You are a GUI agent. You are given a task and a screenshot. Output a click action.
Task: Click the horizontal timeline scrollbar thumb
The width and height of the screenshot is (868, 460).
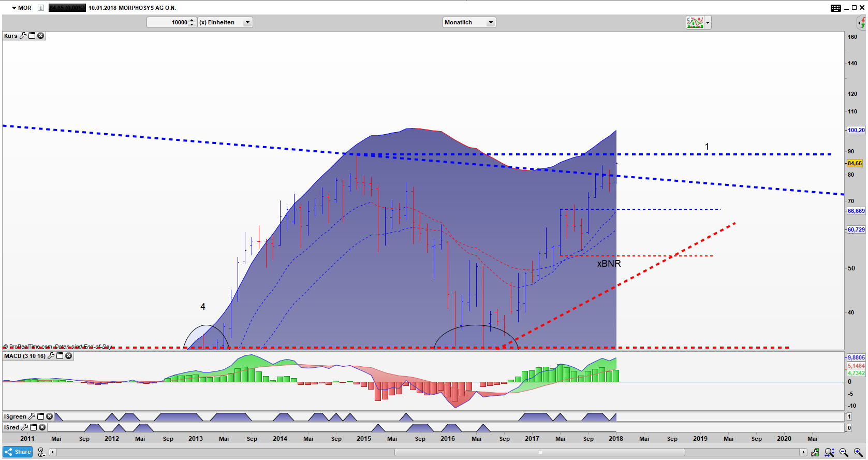point(539,452)
